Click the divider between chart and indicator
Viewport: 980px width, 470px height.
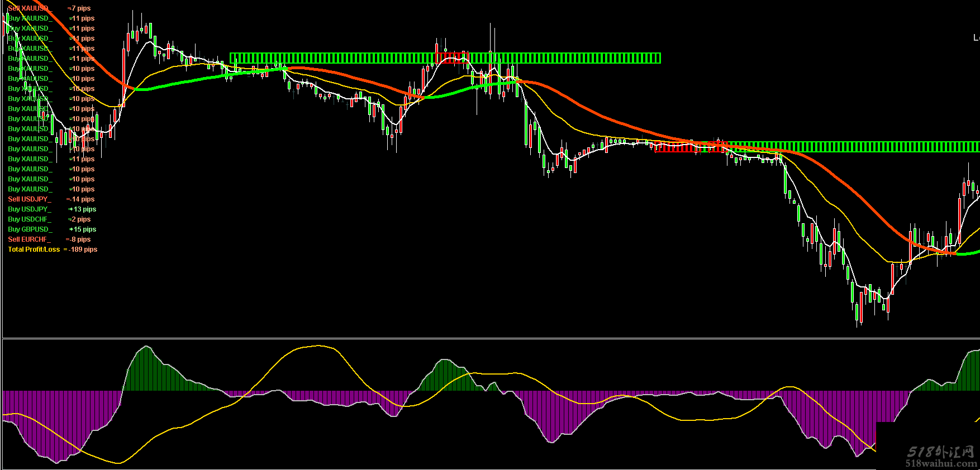click(x=490, y=338)
